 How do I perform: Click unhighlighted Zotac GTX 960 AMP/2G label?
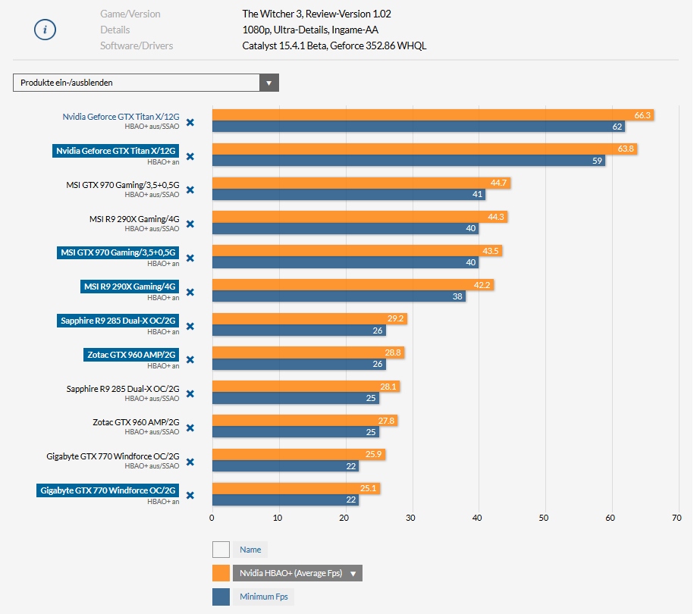[137, 422]
